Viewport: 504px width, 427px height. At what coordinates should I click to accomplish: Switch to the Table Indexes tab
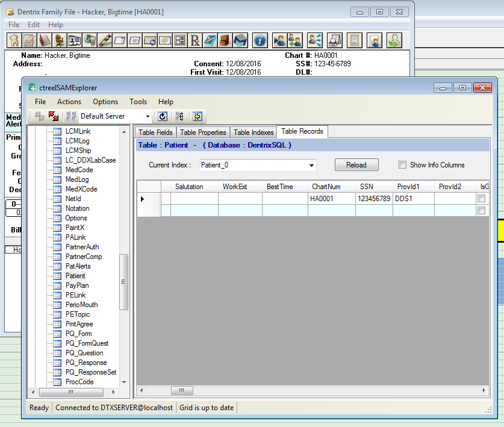click(254, 132)
